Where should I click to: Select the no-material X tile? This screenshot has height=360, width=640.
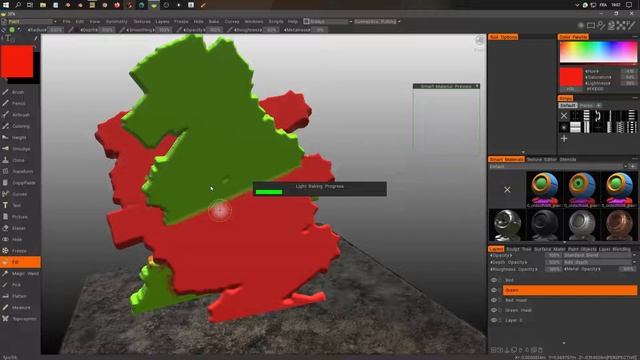tap(507, 190)
